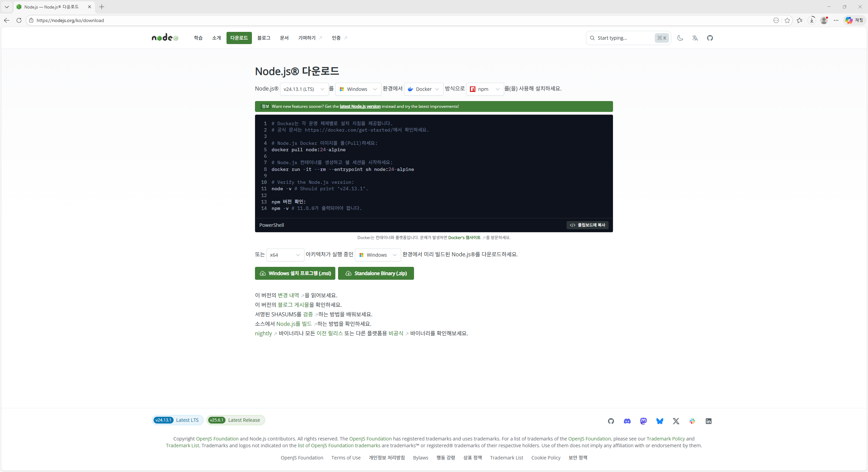Open the 문서 navigation item

click(x=284, y=38)
